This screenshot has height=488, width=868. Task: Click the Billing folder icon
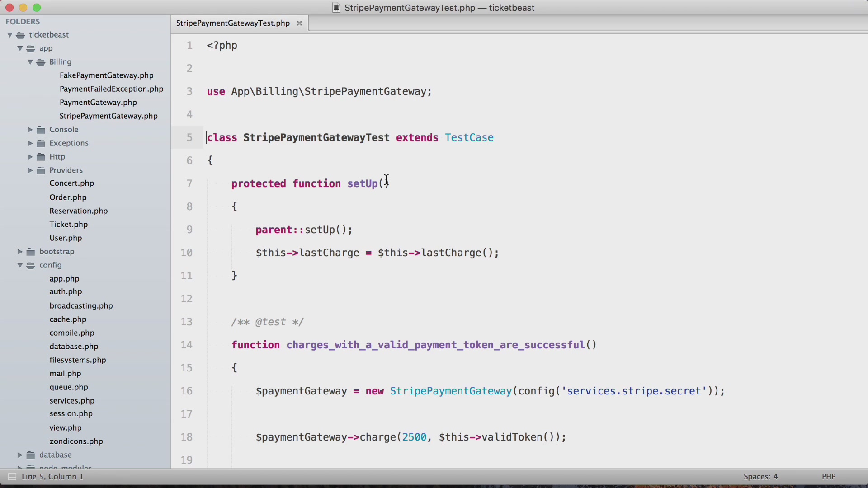pyautogui.click(x=41, y=62)
